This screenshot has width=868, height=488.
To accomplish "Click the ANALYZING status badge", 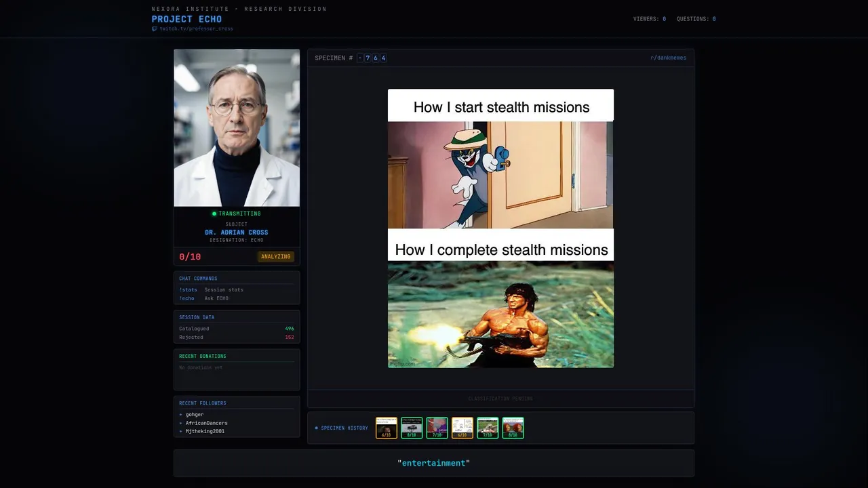I will [x=276, y=257].
